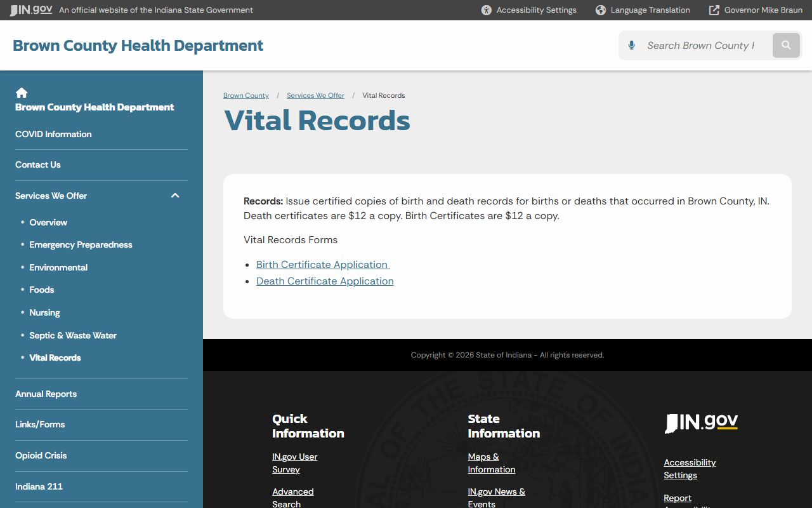Screen dimensions: 812x508
Task: Open COVID Information in the sidebar
Action: point(53,134)
